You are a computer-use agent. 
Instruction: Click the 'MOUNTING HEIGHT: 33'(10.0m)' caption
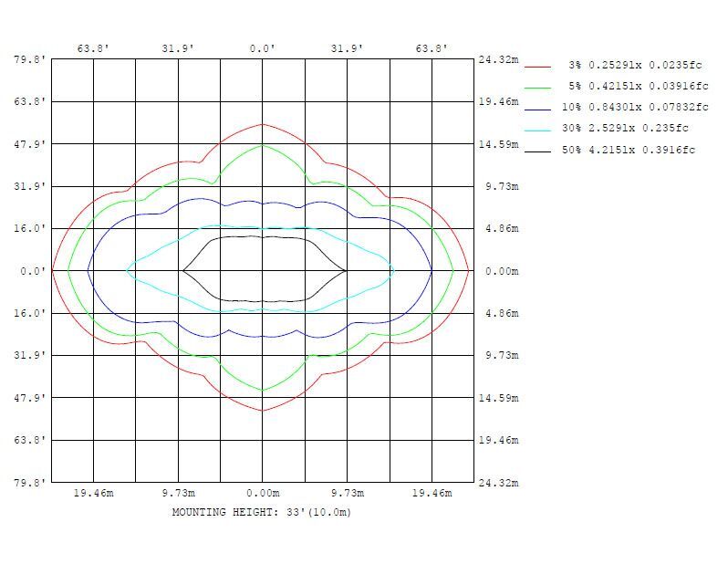pyautogui.click(x=262, y=512)
